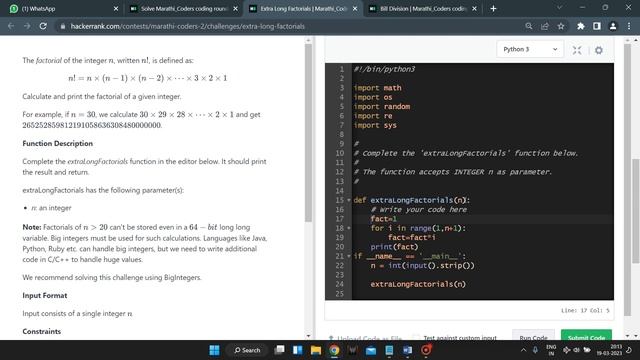Open File Explorer from the taskbar

click(x=316, y=350)
